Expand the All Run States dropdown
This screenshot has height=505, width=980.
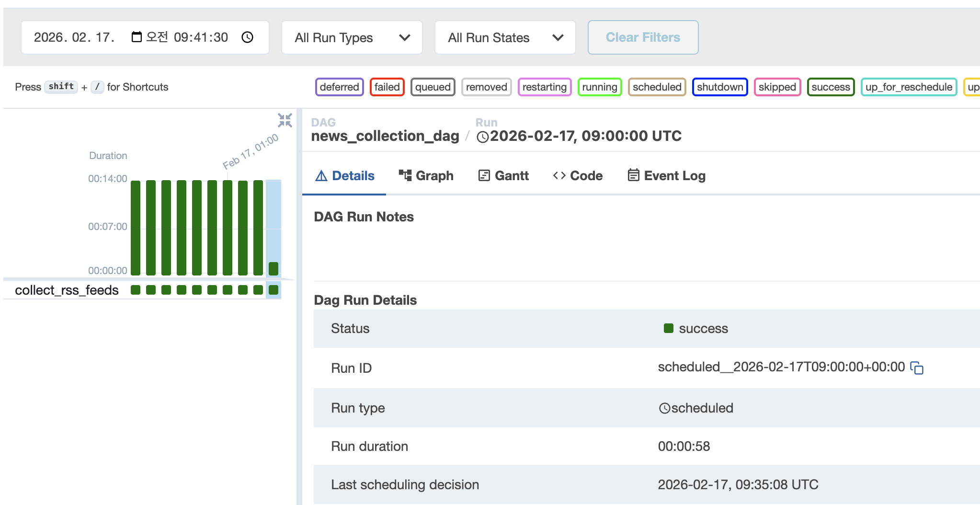click(505, 37)
